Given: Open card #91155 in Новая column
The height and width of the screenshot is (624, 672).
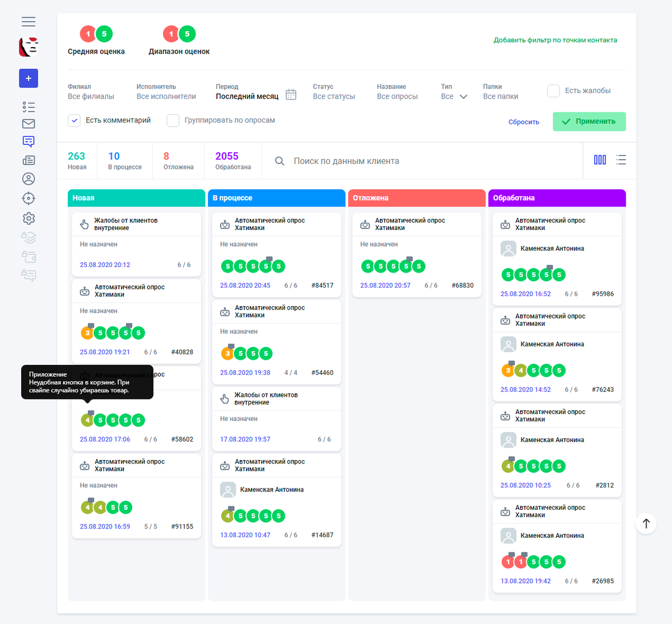Looking at the screenshot, I should click(136, 495).
